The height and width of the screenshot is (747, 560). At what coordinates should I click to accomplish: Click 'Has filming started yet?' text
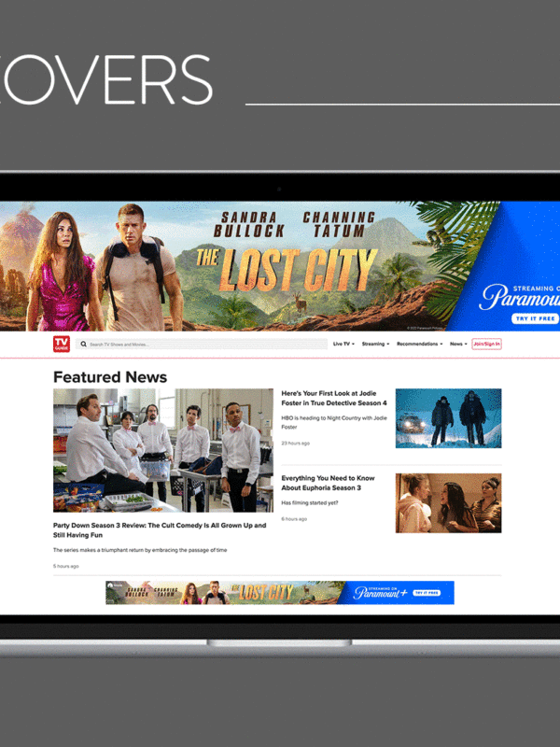click(x=310, y=502)
